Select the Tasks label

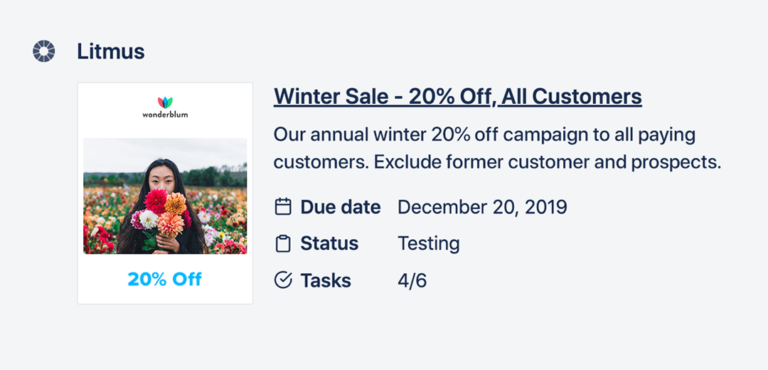[326, 280]
